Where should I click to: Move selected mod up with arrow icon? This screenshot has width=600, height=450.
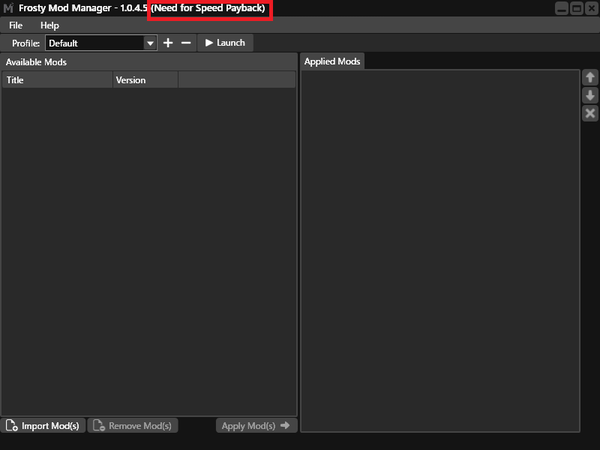click(590, 77)
